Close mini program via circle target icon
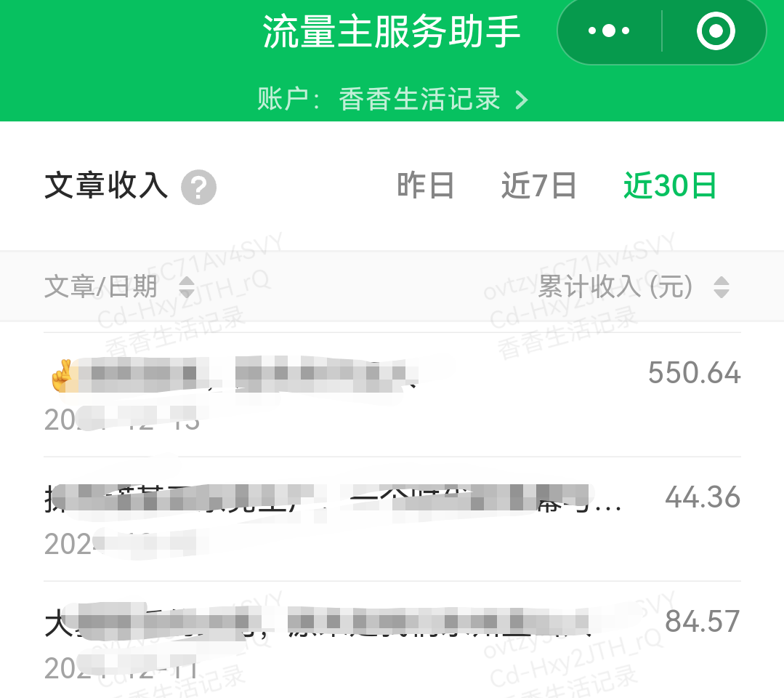 [x=716, y=31]
